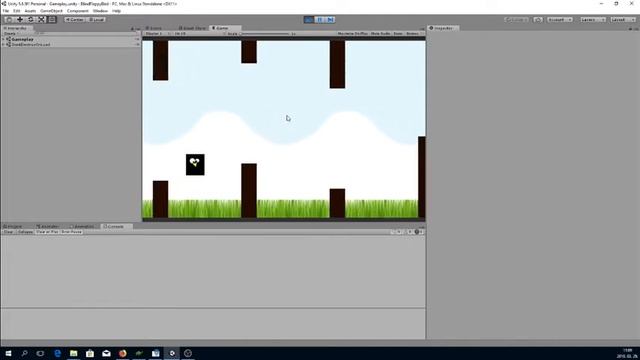The image size is (640, 360).
Task: Open the Help menu
Action: (116, 11)
